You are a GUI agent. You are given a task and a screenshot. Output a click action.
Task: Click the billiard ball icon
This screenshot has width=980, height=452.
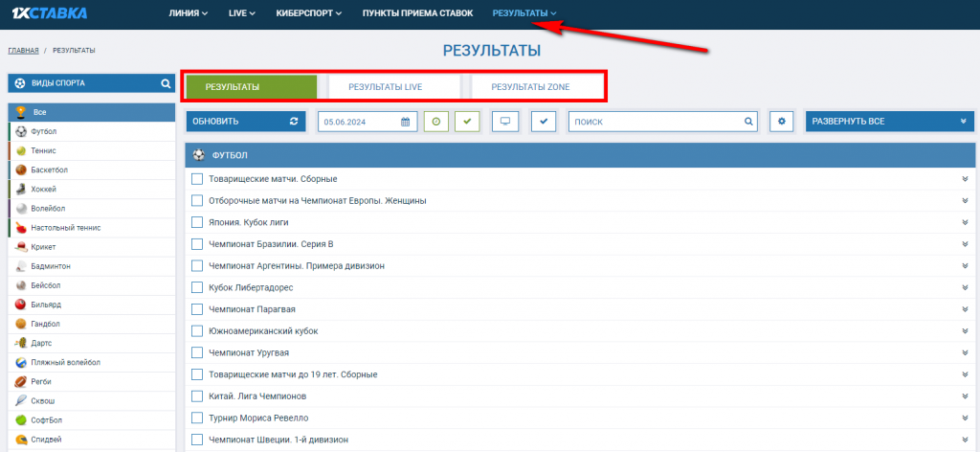click(21, 305)
